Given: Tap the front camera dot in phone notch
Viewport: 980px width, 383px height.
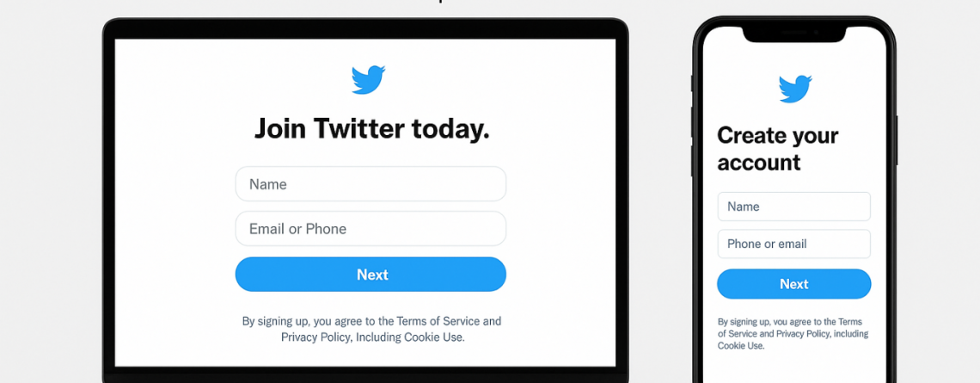Looking at the screenshot, I should 817,32.
